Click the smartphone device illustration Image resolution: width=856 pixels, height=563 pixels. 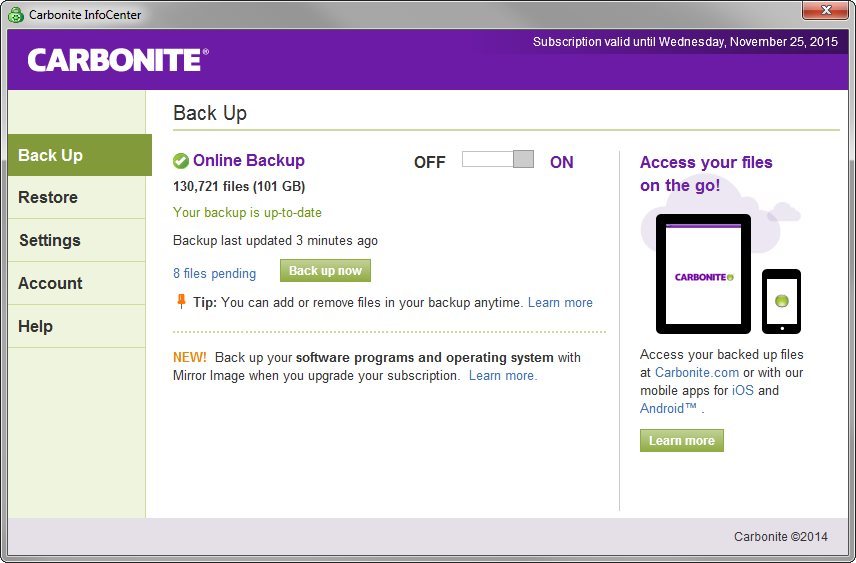pyautogui.click(x=781, y=300)
